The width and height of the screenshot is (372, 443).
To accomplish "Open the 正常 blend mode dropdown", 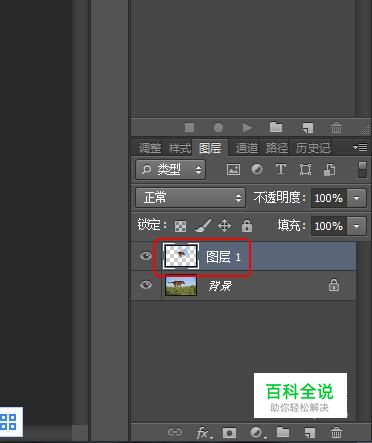I will pyautogui.click(x=190, y=198).
